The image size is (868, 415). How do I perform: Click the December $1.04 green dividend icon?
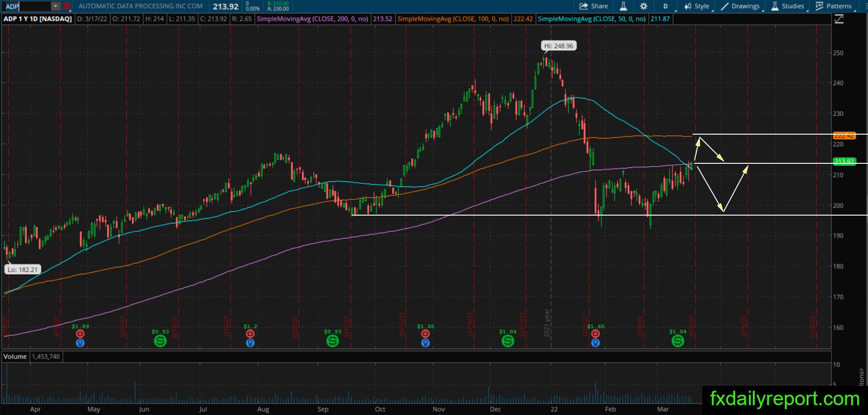[x=508, y=341]
